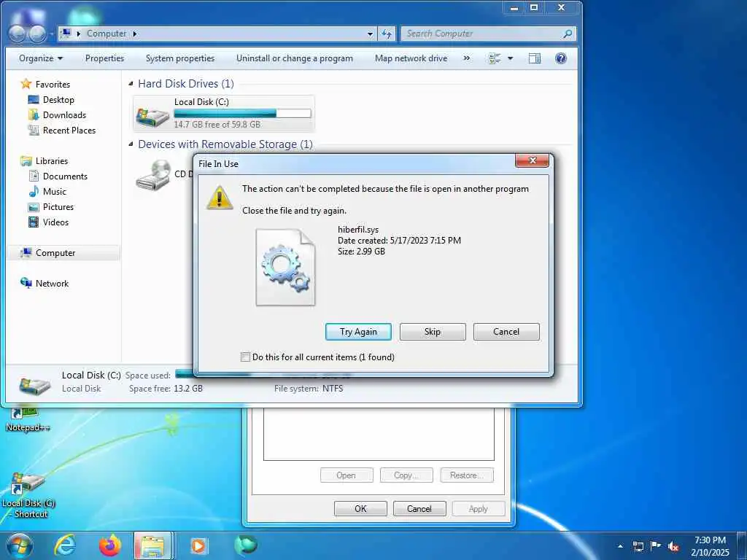Click the Search Computer input field

[482, 34]
